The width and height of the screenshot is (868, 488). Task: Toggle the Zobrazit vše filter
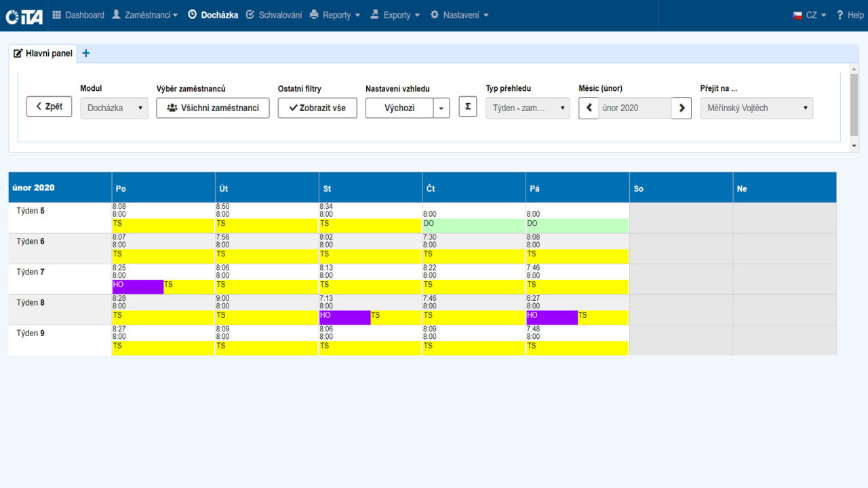pos(317,108)
